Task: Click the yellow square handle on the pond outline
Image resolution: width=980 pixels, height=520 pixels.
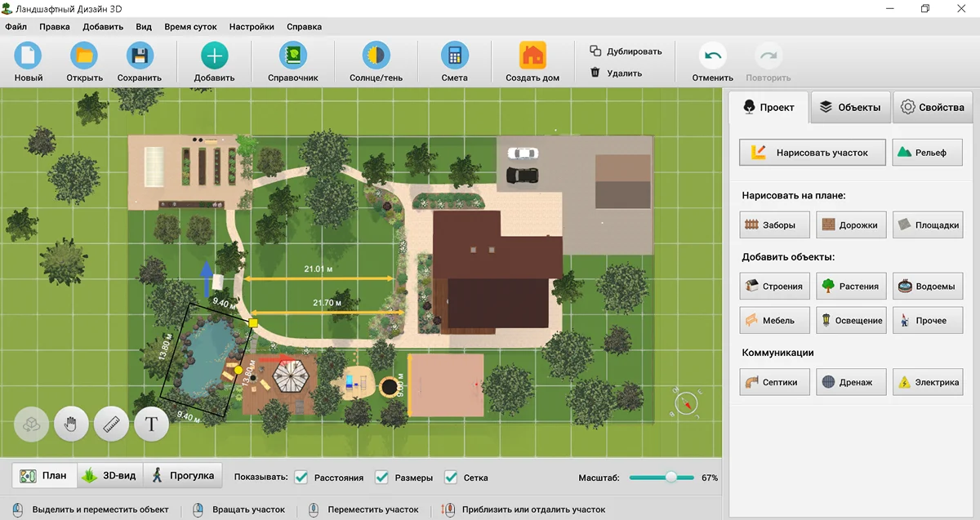Action: click(x=253, y=323)
